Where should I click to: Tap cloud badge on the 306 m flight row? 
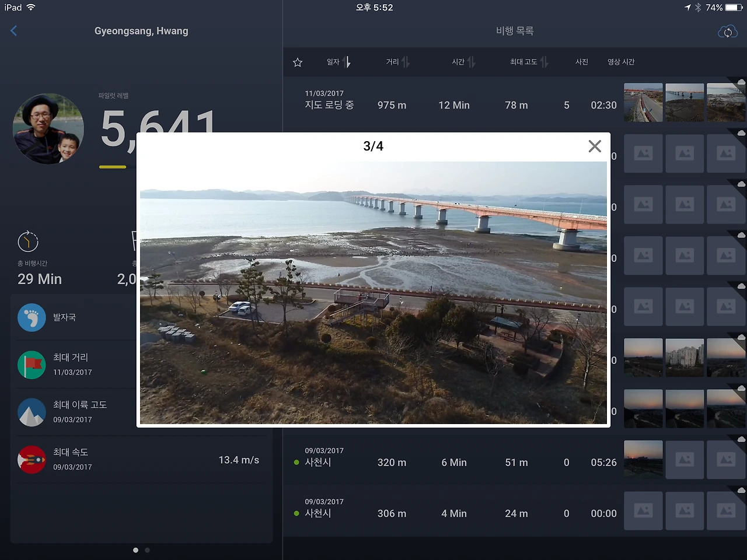pyautogui.click(x=741, y=491)
